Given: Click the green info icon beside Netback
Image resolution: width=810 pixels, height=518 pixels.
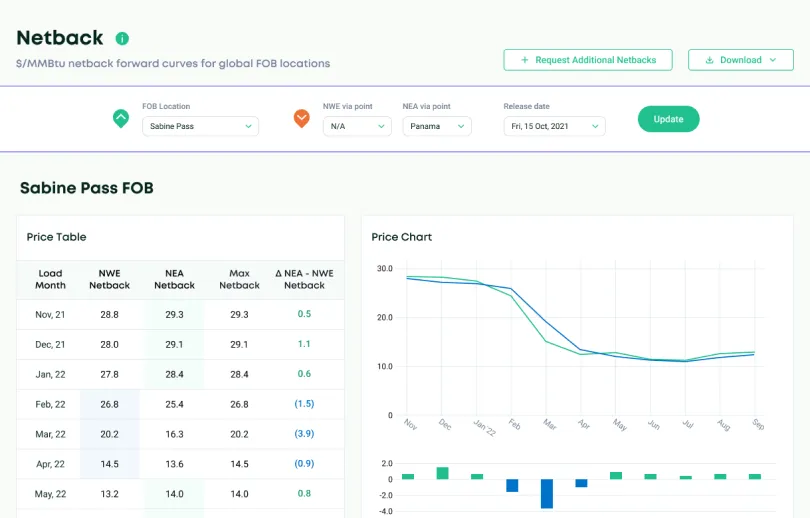Looking at the screenshot, I should 122,38.
